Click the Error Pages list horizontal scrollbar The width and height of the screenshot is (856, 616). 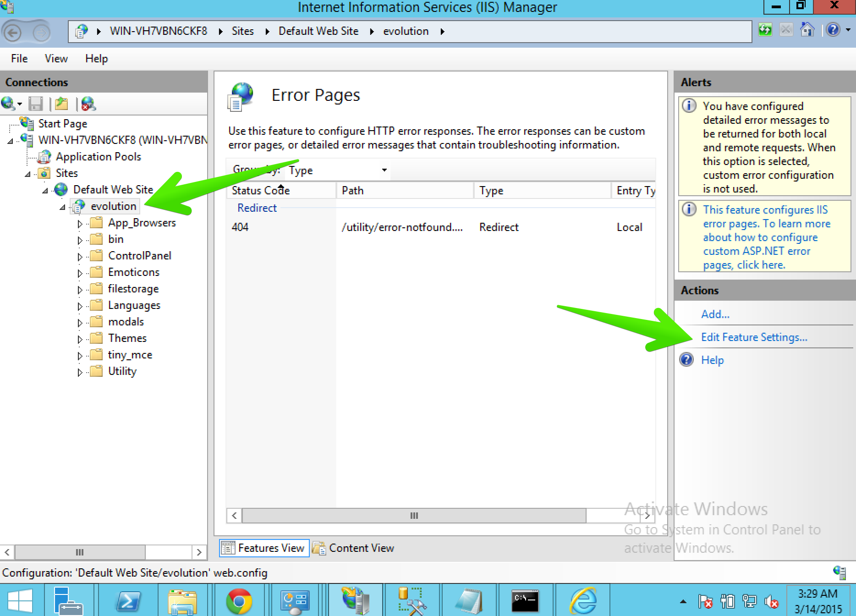414,516
